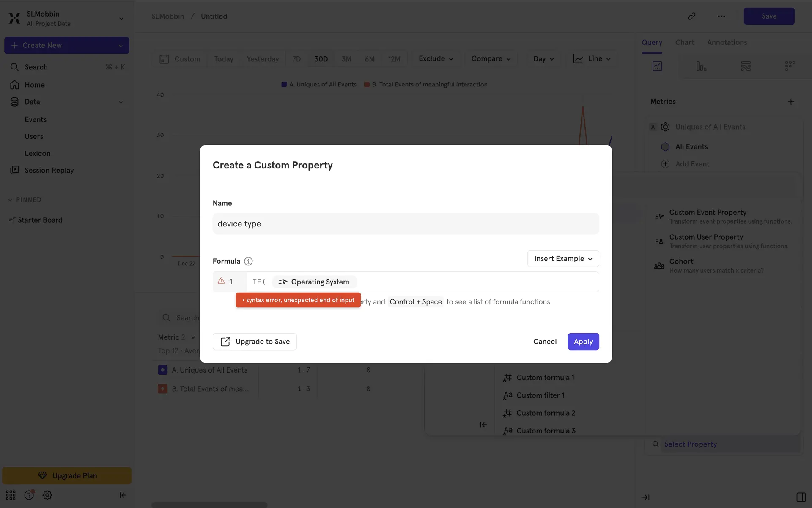Collapse the left sidebar arrow icon
The height and width of the screenshot is (508, 812).
(123, 495)
